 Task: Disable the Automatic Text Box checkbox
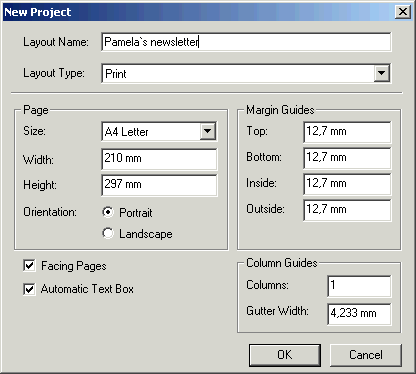(x=29, y=289)
